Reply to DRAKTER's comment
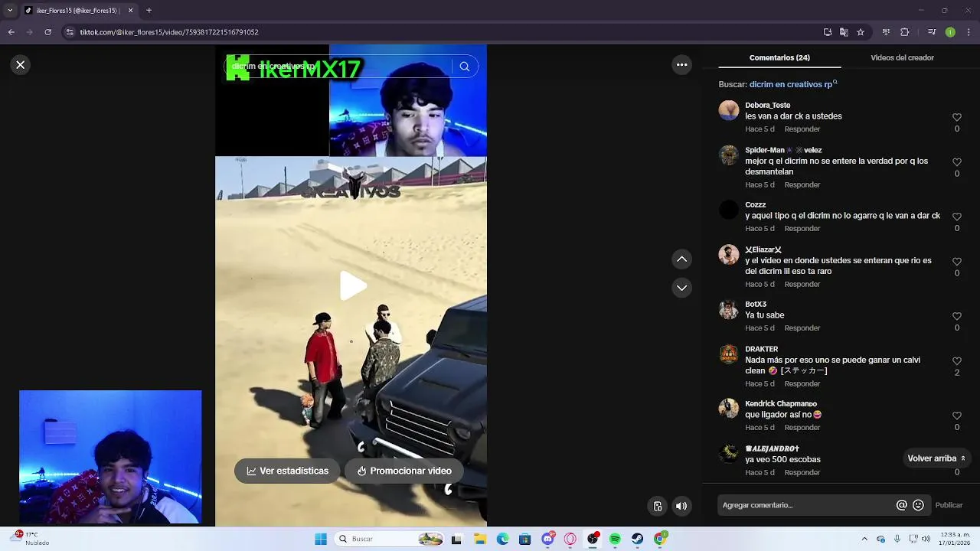The height and width of the screenshot is (551, 980). click(x=802, y=384)
